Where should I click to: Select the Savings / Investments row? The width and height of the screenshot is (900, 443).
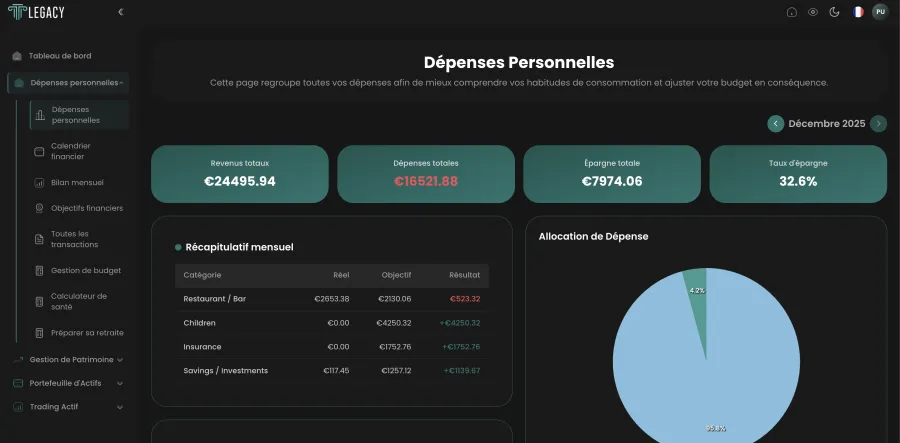(x=332, y=371)
